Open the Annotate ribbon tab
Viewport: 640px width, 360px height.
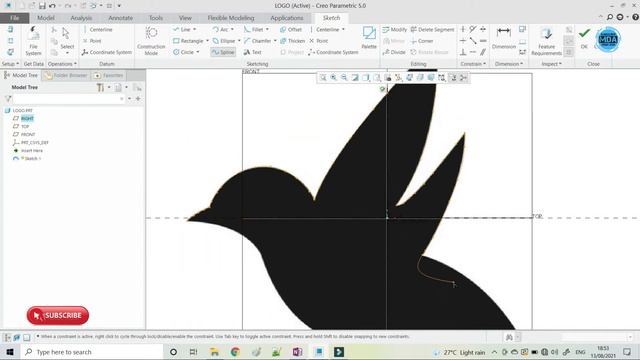(x=120, y=18)
